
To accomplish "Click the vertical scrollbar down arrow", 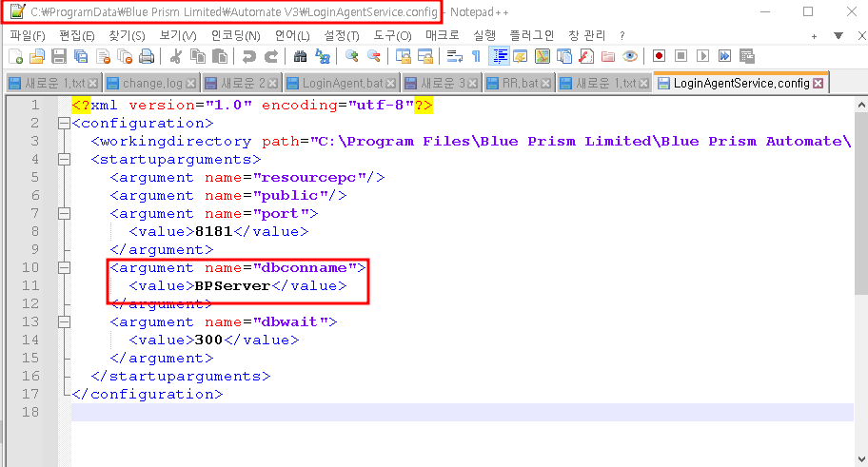I will click(860, 459).
